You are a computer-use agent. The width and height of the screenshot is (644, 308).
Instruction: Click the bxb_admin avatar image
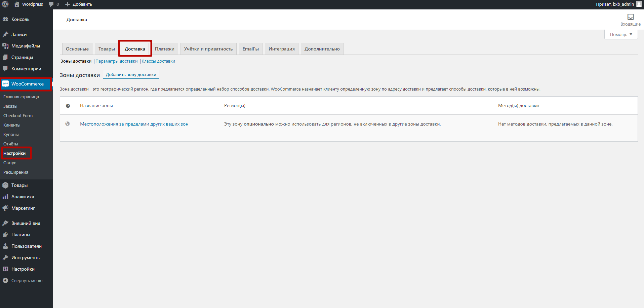click(639, 4)
